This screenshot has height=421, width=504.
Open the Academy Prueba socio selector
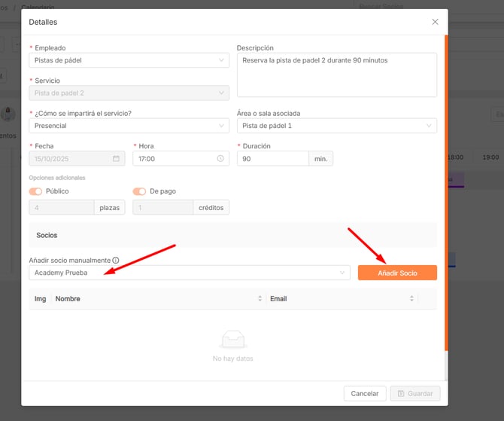pos(189,273)
